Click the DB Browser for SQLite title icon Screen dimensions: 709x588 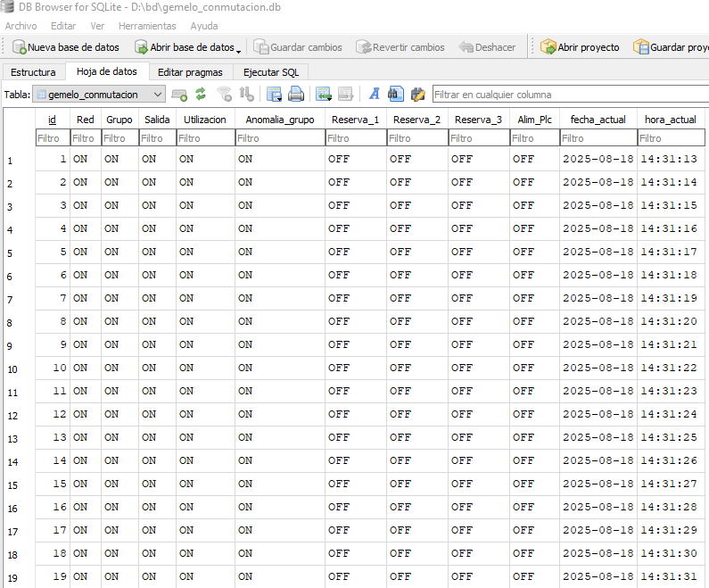pos(7,6)
